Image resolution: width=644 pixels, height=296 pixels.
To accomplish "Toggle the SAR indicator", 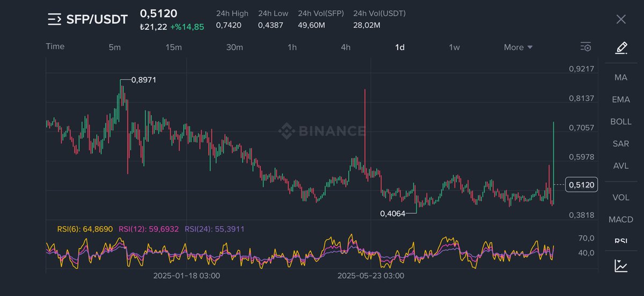I will click(621, 144).
